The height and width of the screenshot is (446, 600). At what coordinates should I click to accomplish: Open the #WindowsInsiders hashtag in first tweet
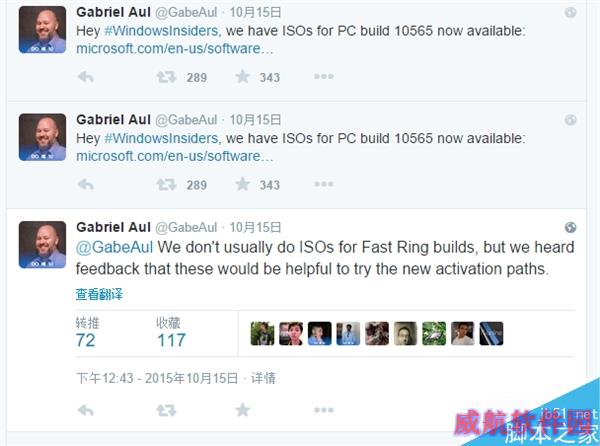tap(161, 31)
